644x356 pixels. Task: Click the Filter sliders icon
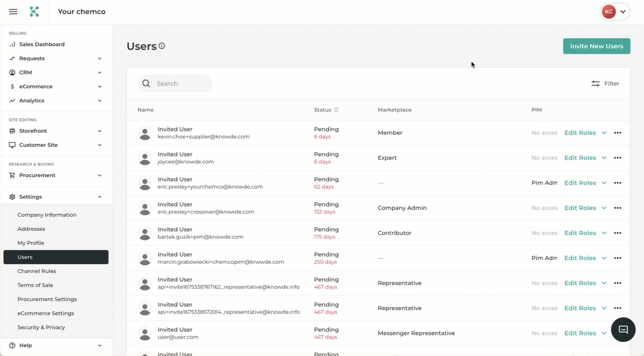pyautogui.click(x=595, y=84)
